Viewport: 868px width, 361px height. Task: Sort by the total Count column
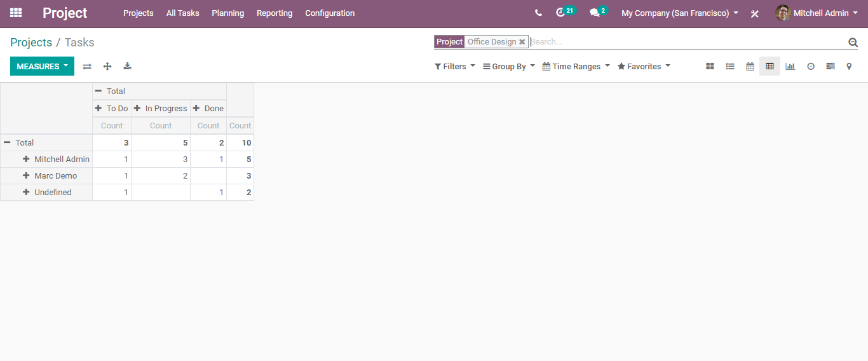[240, 125]
